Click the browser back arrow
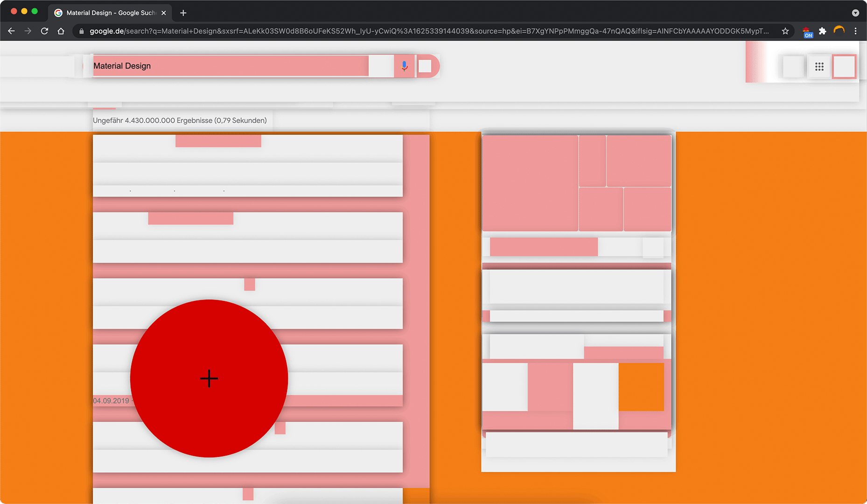 (12, 31)
